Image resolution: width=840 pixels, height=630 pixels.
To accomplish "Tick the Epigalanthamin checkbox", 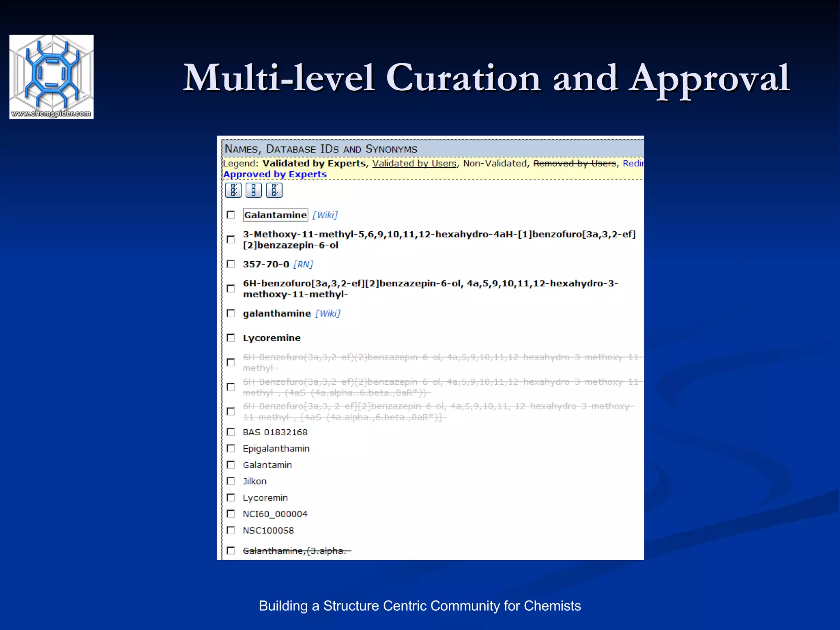I will (231, 448).
